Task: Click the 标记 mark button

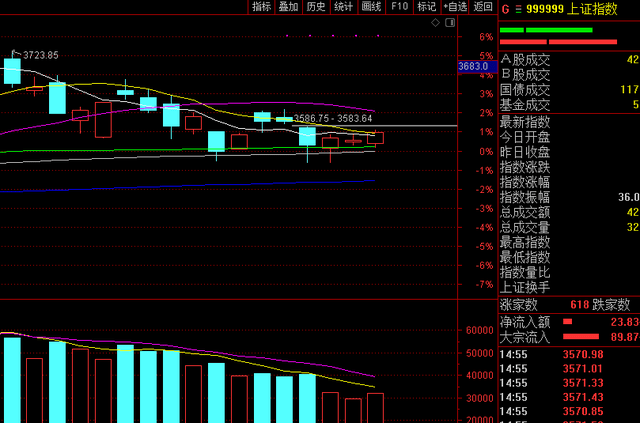Action: [427, 7]
